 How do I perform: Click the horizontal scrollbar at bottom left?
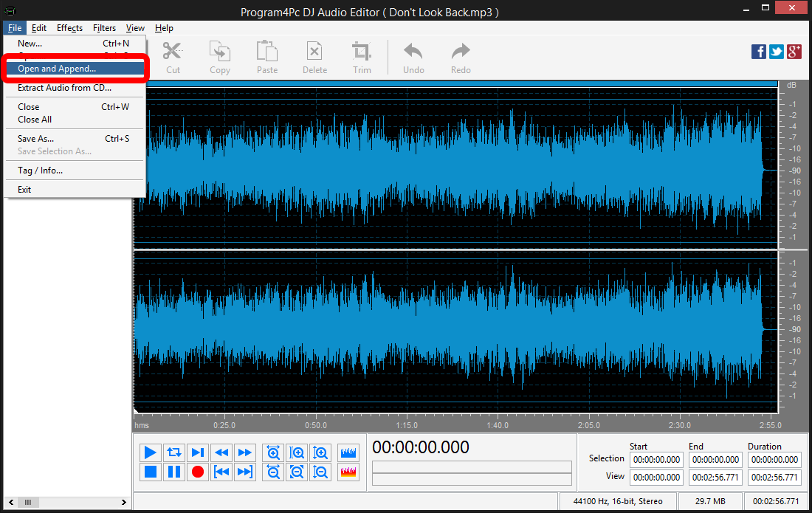[28, 502]
